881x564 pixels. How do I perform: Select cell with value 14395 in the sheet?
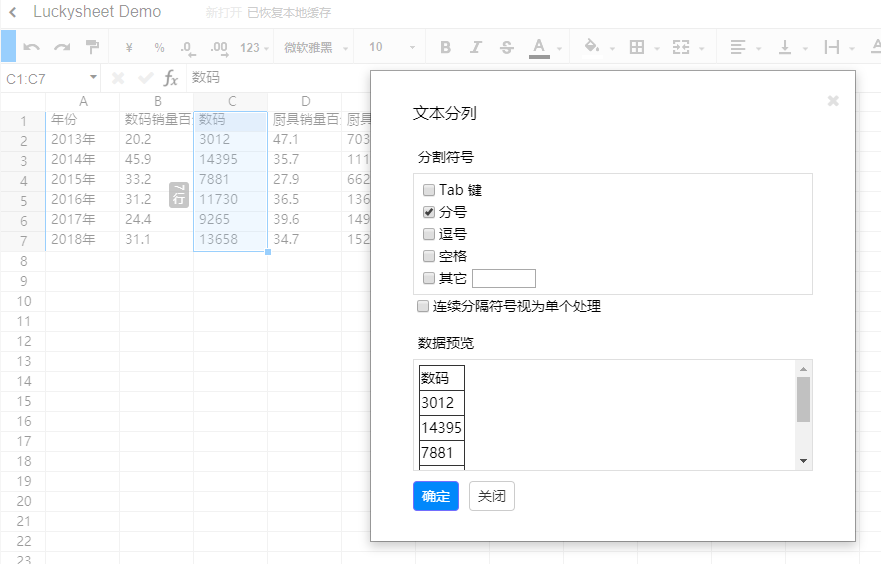[x=230, y=160]
